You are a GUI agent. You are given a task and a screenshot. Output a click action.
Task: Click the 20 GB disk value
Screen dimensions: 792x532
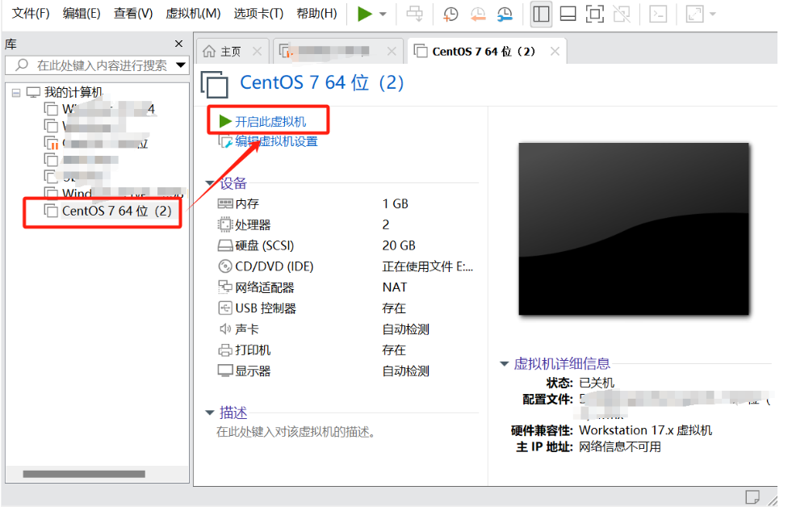pyautogui.click(x=399, y=245)
